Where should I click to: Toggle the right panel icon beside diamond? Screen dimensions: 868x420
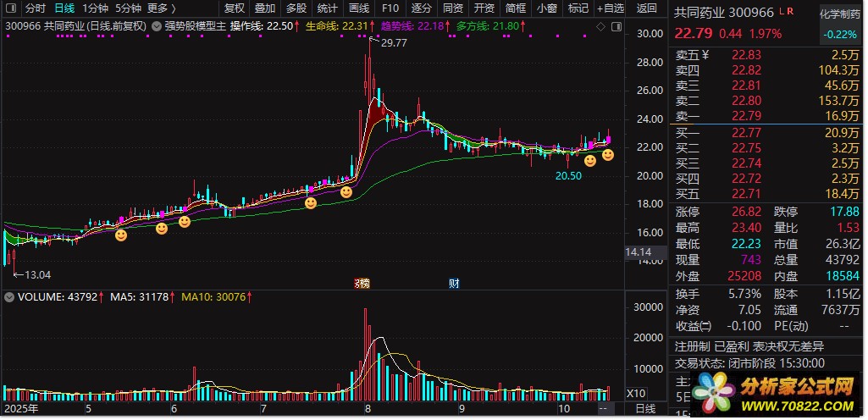[x=616, y=26]
